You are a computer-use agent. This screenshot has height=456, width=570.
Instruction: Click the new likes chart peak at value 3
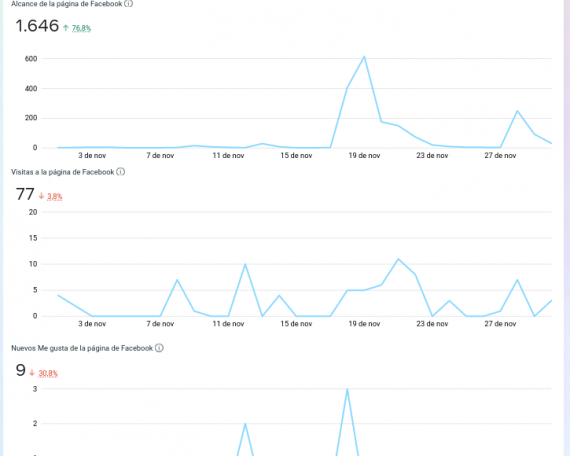coord(347,389)
